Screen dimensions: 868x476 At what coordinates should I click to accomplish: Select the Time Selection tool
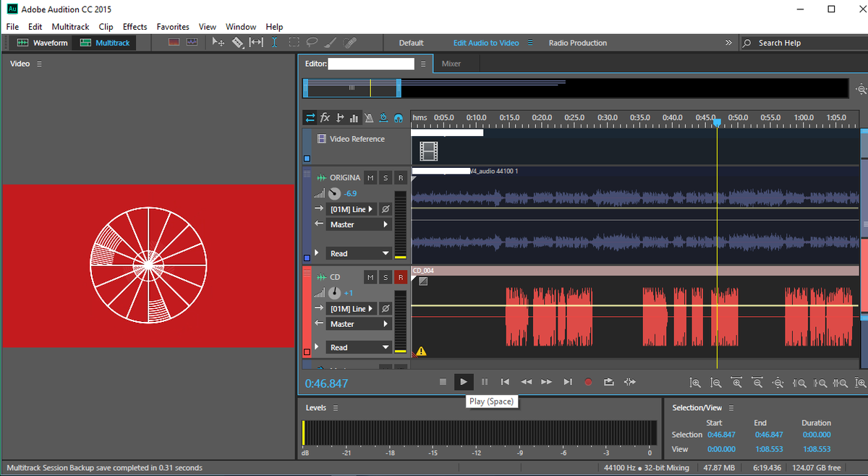pos(275,43)
